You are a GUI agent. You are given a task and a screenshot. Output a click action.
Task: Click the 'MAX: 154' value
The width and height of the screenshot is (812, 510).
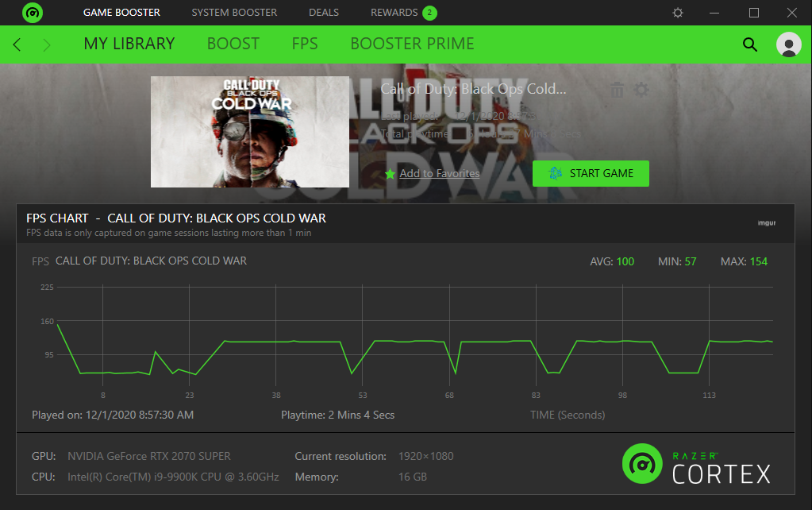coord(745,261)
